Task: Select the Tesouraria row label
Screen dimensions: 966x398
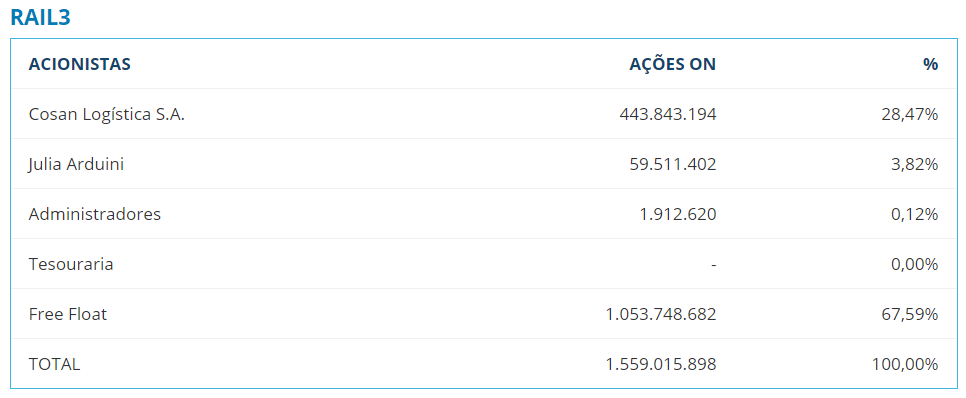Action: (x=71, y=264)
